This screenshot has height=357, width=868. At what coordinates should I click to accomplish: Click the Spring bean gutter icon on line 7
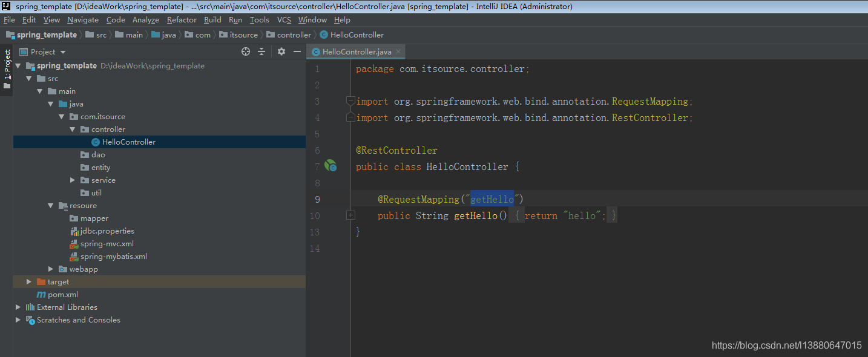pyautogui.click(x=330, y=165)
